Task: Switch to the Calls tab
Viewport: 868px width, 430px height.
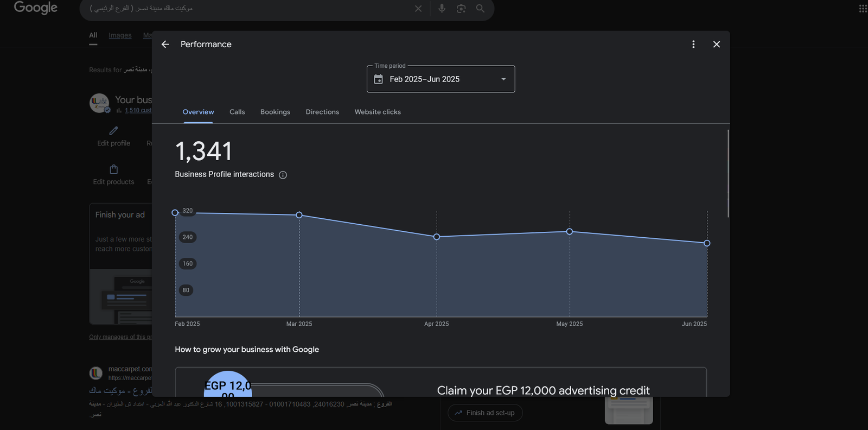Action: click(x=237, y=112)
